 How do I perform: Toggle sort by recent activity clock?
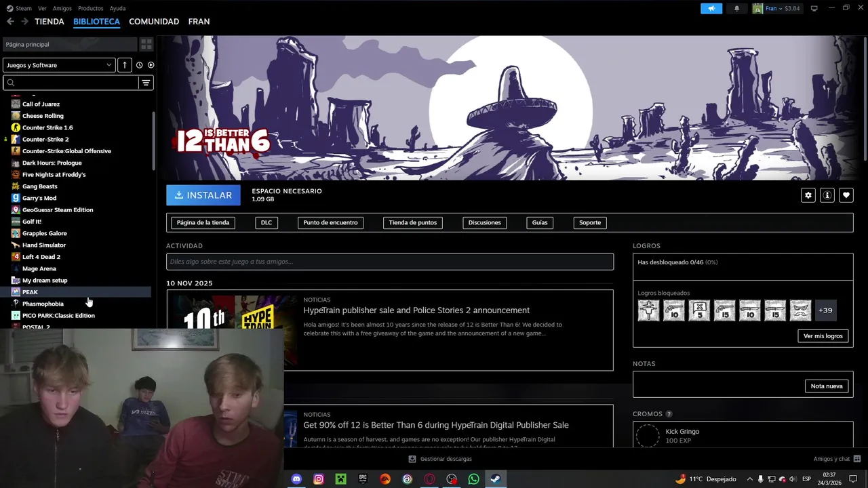point(139,65)
